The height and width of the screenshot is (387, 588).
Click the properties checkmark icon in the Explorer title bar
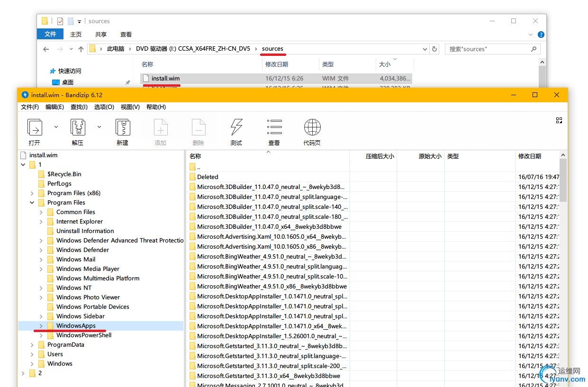60,21
